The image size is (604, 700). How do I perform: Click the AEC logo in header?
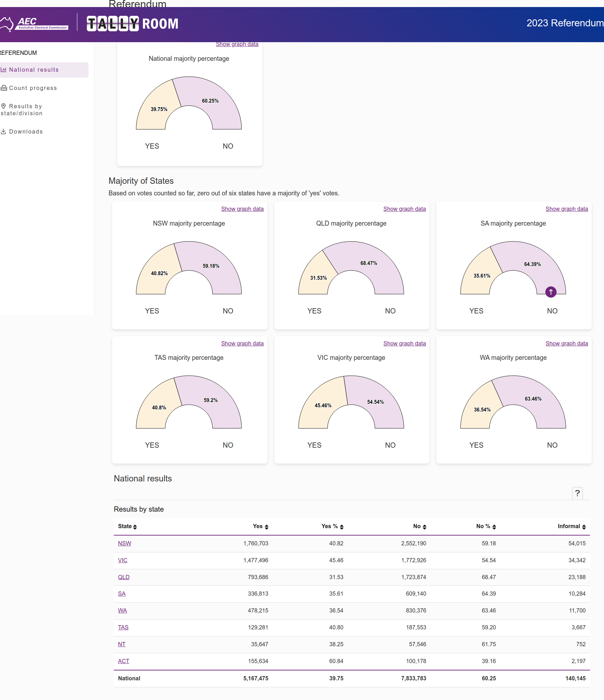click(x=34, y=24)
